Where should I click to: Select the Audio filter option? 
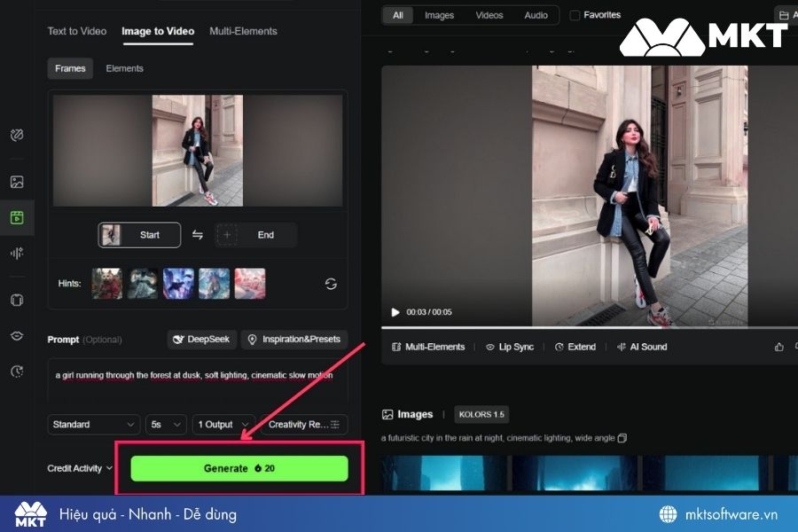[x=536, y=15]
